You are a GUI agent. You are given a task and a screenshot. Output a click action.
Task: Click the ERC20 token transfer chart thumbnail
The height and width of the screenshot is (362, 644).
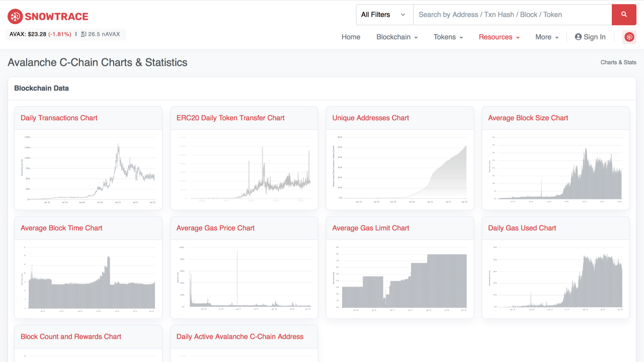pyautogui.click(x=244, y=169)
